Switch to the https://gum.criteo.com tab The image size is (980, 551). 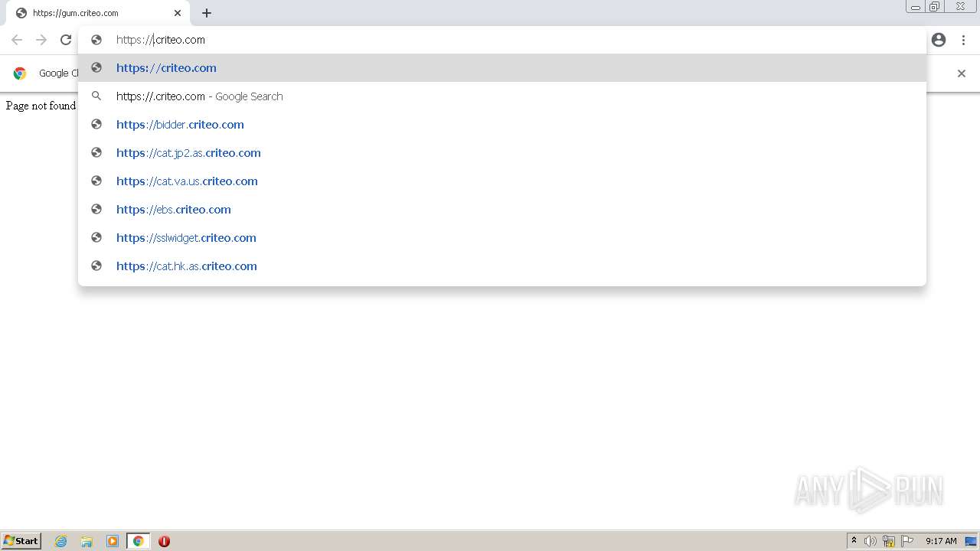coord(98,13)
